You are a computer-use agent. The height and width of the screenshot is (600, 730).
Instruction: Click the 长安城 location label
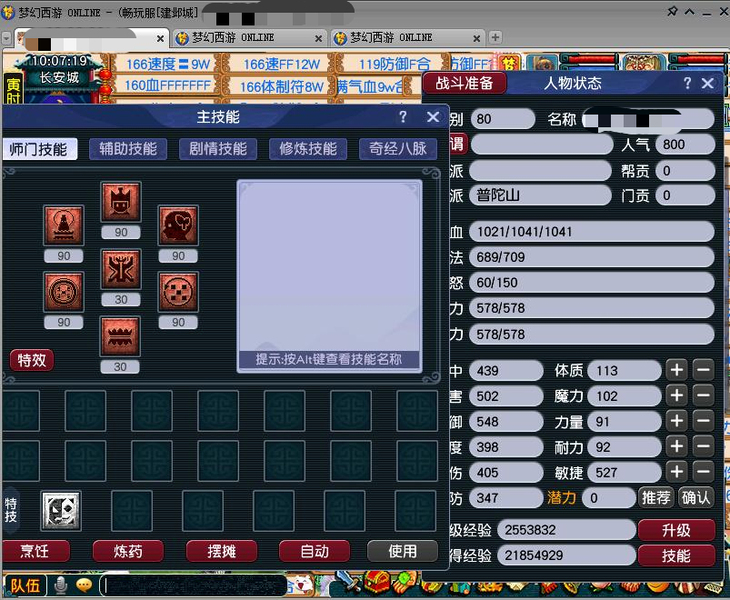[x=60, y=78]
